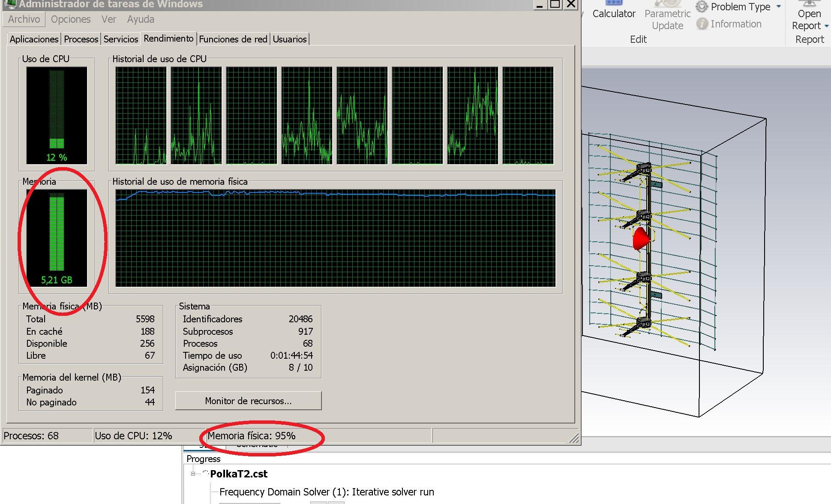Open the Archivo menu
This screenshot has height=504, width=831.
pos(24,19)
